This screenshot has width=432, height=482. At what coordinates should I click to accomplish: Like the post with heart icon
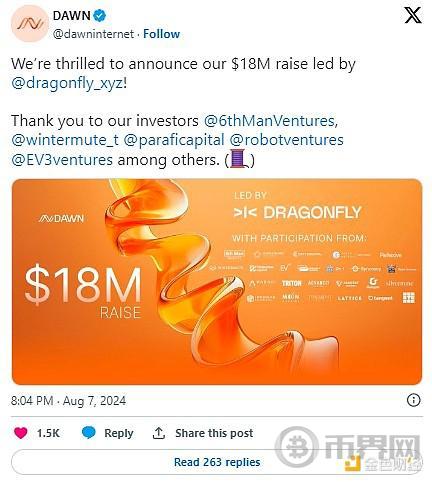point(21,433)
